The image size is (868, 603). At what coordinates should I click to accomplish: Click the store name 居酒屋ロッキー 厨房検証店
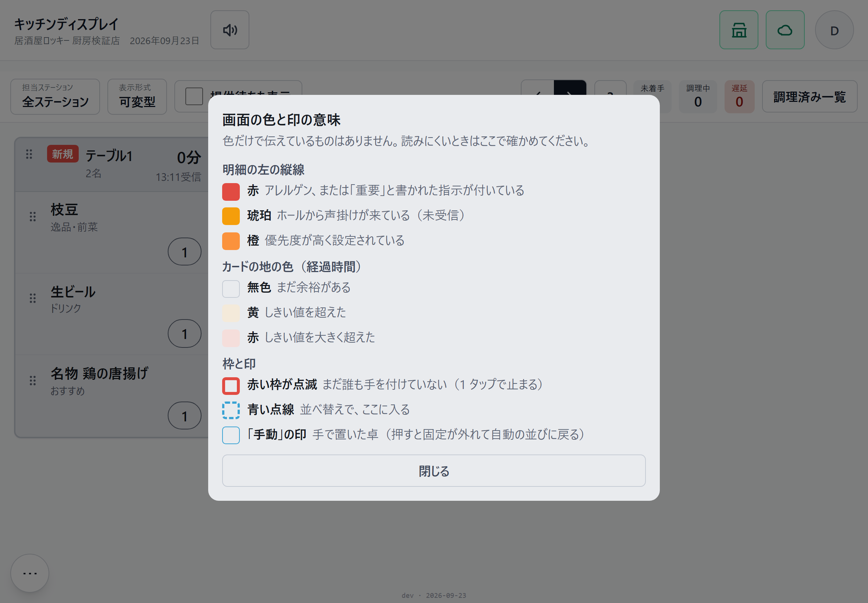click(67, 41)
